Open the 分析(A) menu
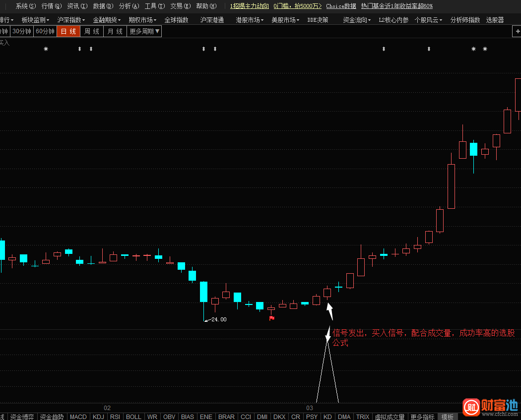The width and height of the screenshot is (521, 420). tap(129, 6)
